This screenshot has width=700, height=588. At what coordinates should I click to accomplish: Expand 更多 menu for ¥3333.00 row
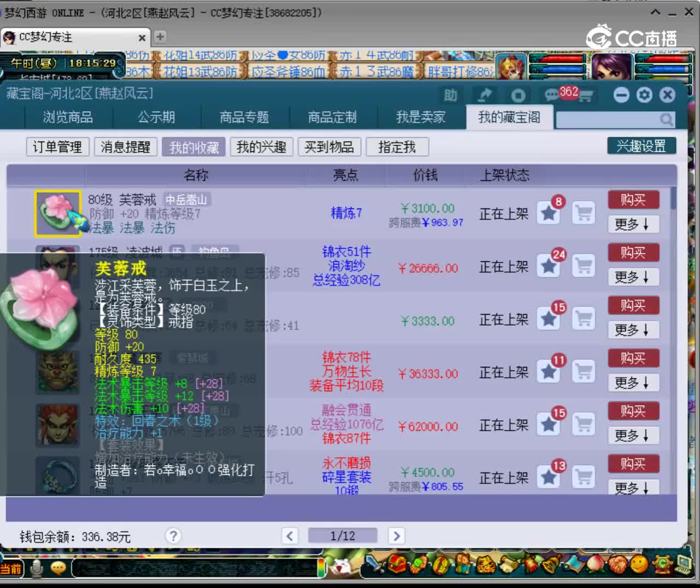[633, 330]
